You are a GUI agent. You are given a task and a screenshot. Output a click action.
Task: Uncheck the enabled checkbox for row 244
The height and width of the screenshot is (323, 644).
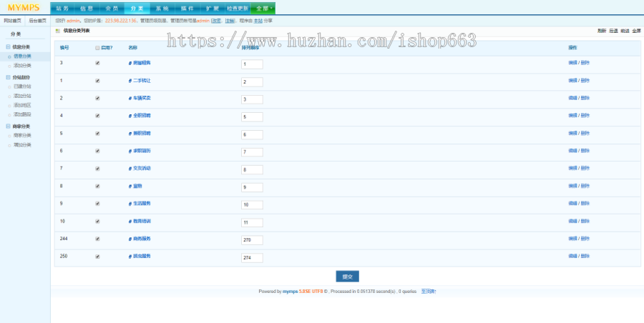click(x=97, y=239)
